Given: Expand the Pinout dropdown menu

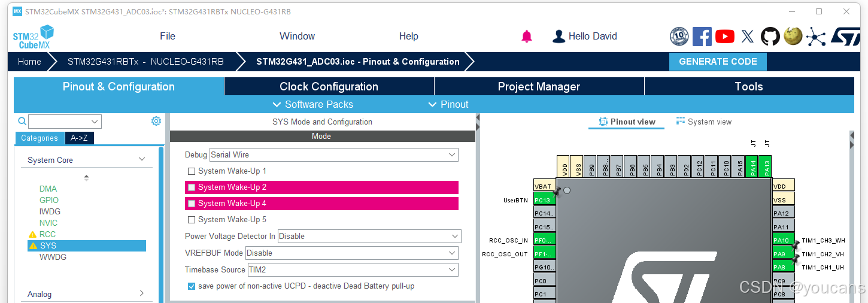Looking at the screenshot, I should 448,104.
